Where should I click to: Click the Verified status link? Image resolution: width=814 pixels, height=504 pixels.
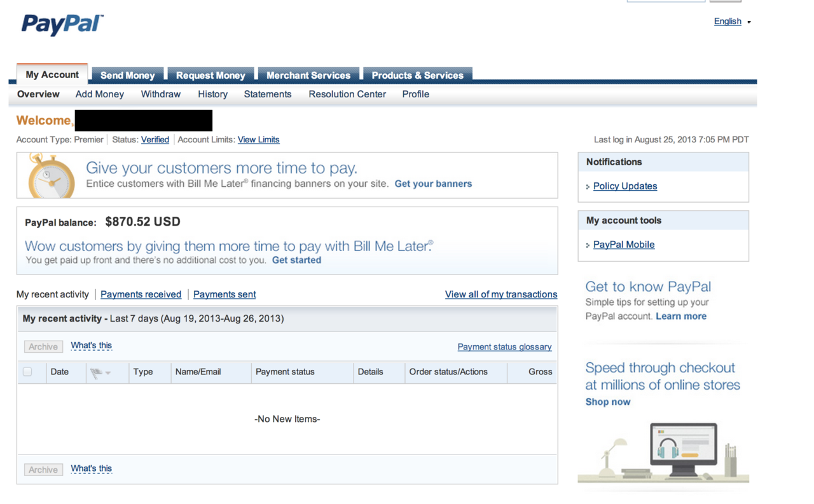155,140
